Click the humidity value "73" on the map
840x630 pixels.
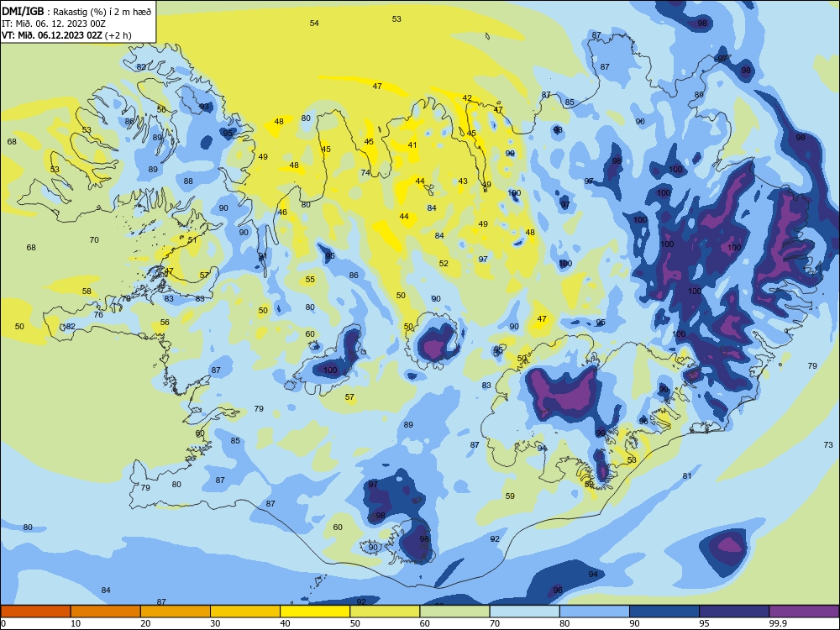point(828,444)
